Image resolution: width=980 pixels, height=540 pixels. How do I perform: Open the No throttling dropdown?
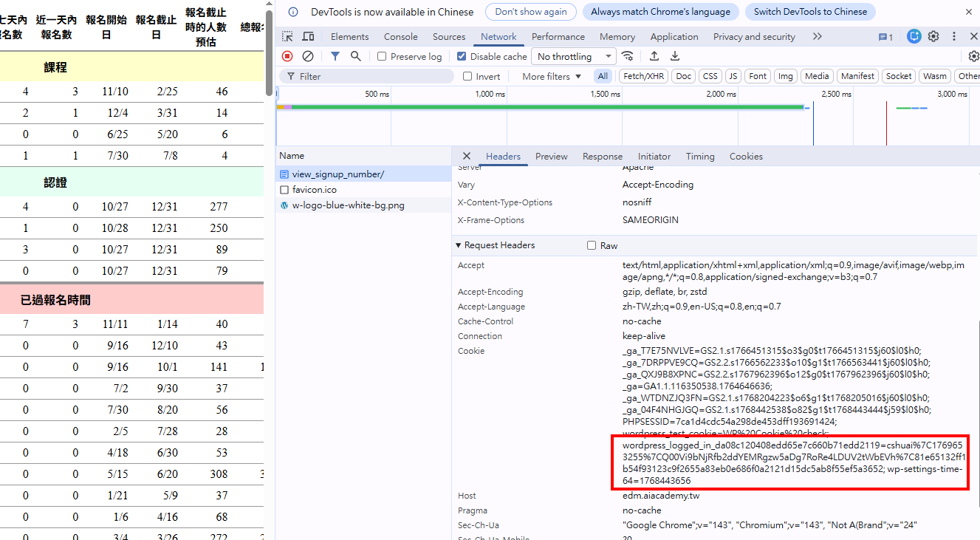pyautogui.click(x=574, y=56)
